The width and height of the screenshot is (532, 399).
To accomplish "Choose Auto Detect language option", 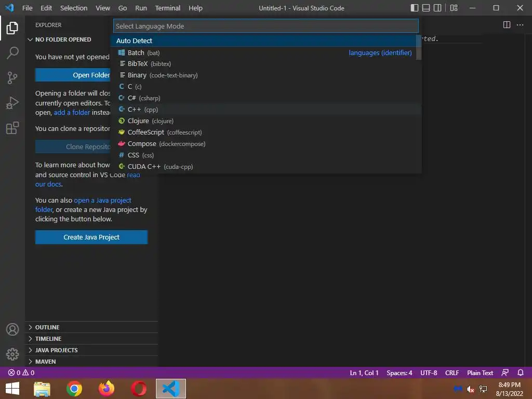I will 263,41.
